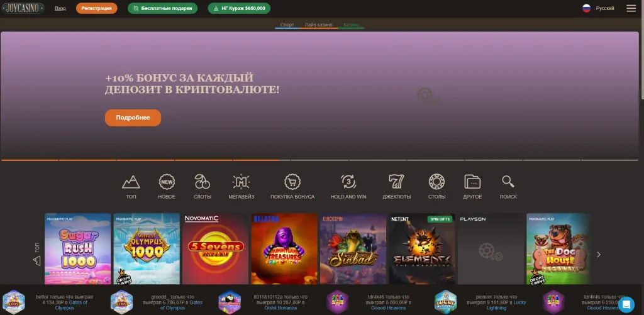Open Elements The Awakening thumbnail
Image resolution: width=644 pixels, height=315 pixels.
pyautogui.click(x=422, y=249)
